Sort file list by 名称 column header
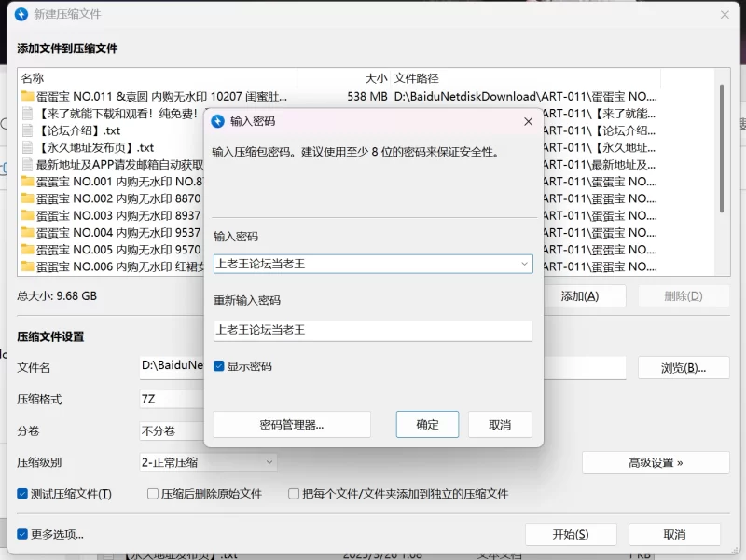This screenshot has width=746, height=560. coord(33,78)
